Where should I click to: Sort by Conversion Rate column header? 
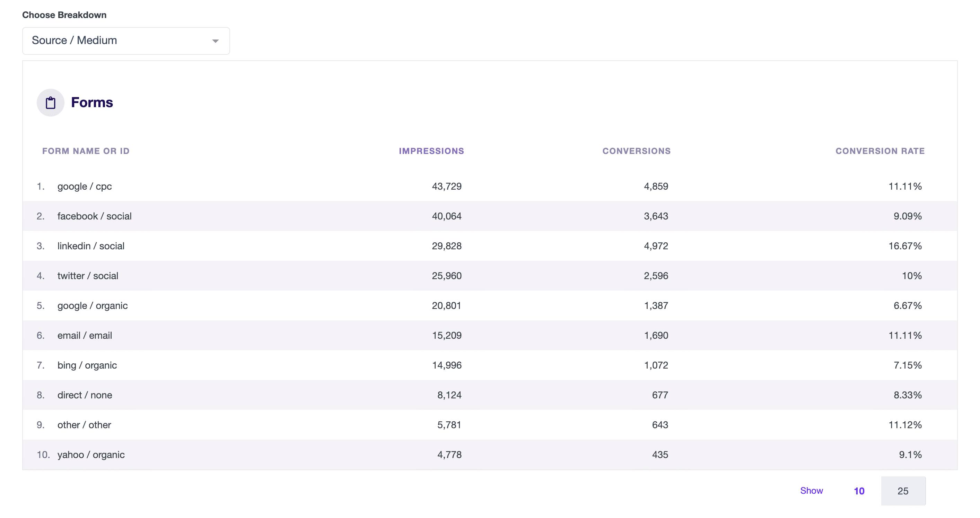point(880,151)
